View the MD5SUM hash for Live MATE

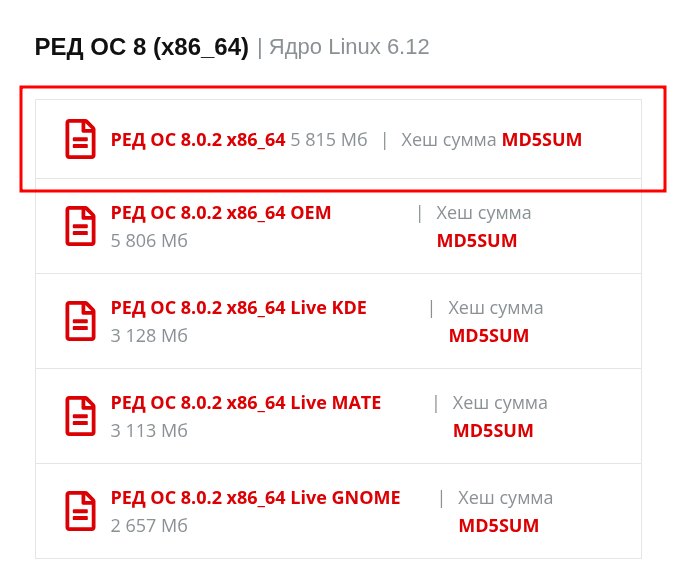[493, 431]
